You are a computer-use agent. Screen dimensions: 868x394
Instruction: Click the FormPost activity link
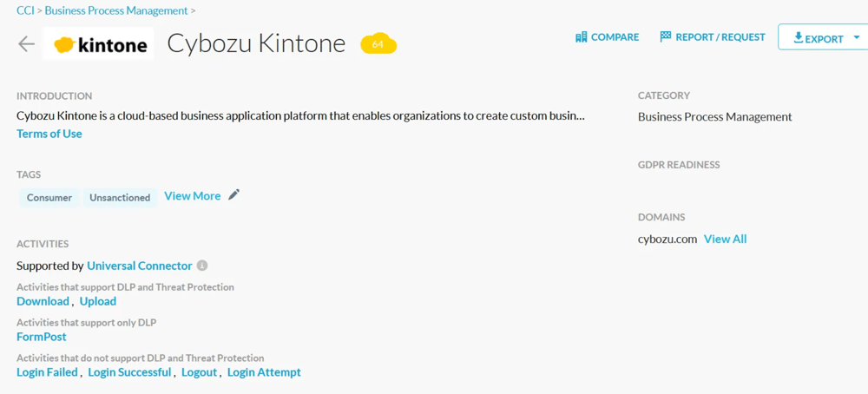pyautogui.click(x=42, y=337)
